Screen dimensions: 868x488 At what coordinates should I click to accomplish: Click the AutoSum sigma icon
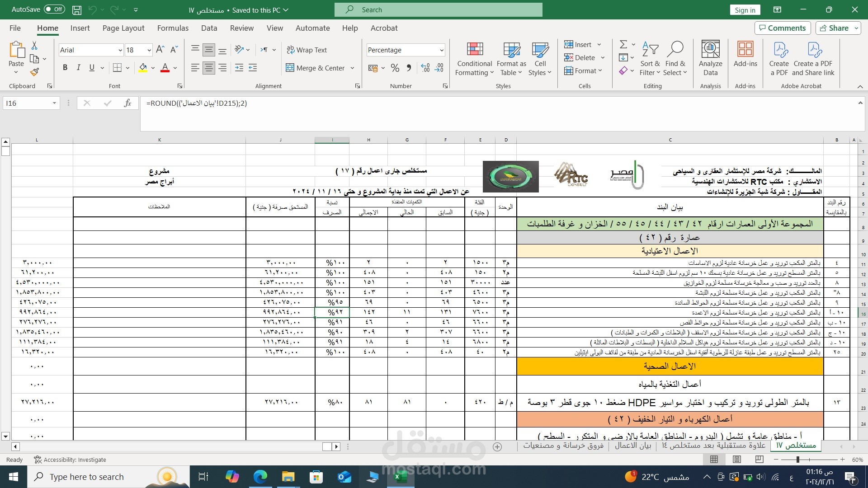(623, 44)
